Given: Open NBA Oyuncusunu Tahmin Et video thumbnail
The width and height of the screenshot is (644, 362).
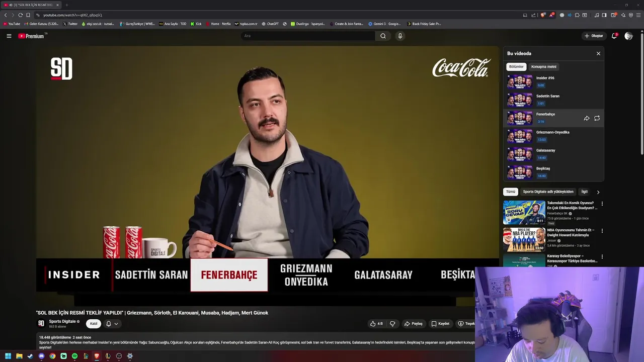Looking at the screenshot, I should (x=524, y=239).
